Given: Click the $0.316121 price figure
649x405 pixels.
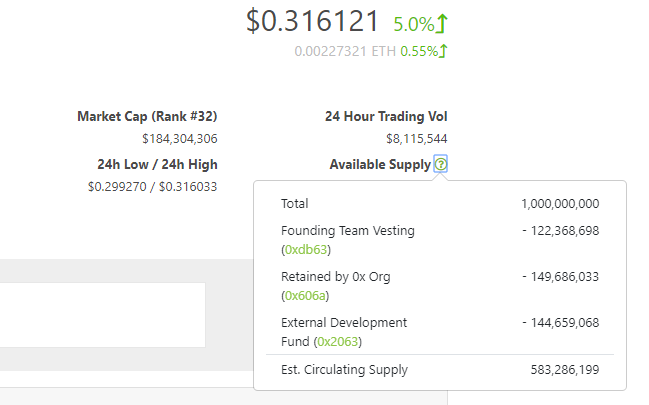Looking at the screenshot, I should tap(313, 22).
